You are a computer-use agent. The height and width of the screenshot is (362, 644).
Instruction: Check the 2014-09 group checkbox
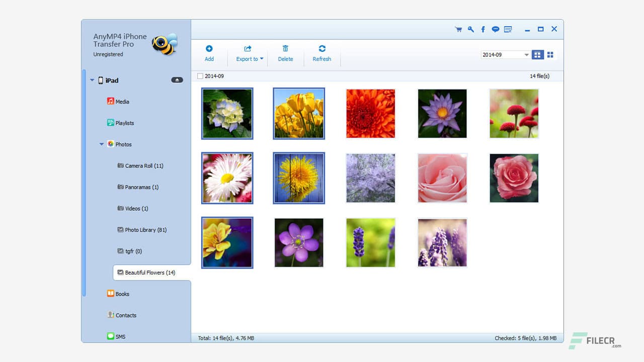point(200,76)
